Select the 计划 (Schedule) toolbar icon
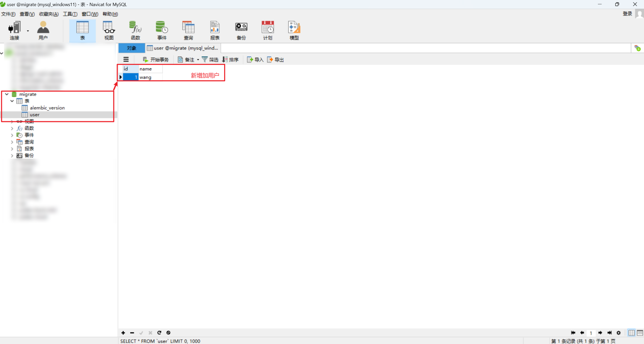Viewport: 644px width, 344px height. [x=267, y=30]
